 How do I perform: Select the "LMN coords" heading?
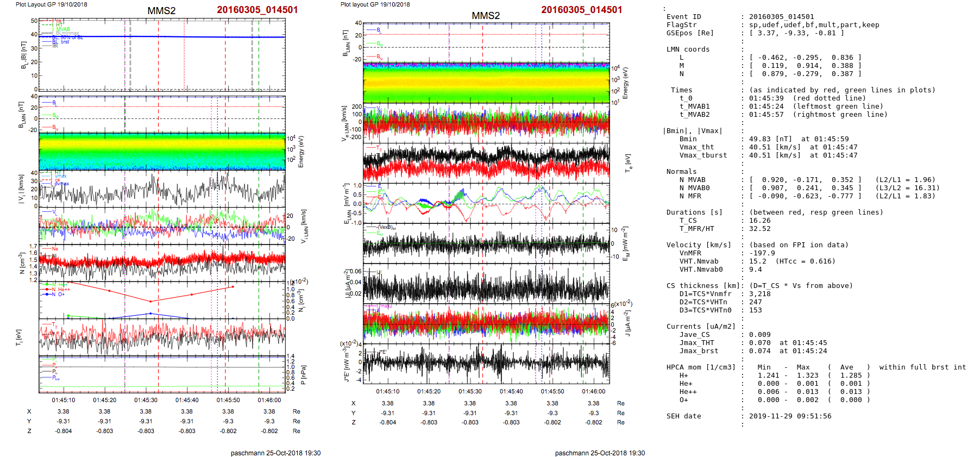tap(688, 49)
